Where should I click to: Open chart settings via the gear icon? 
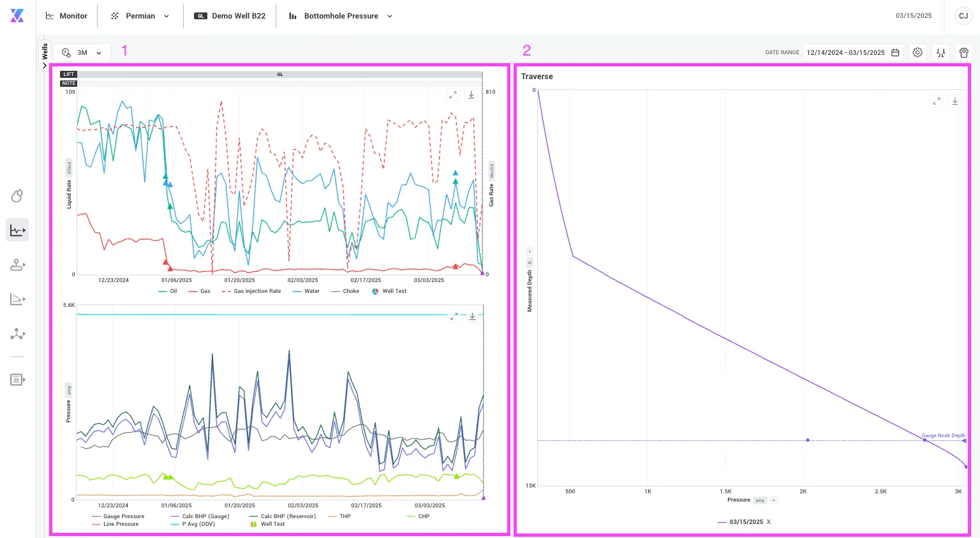pos(917,52)
